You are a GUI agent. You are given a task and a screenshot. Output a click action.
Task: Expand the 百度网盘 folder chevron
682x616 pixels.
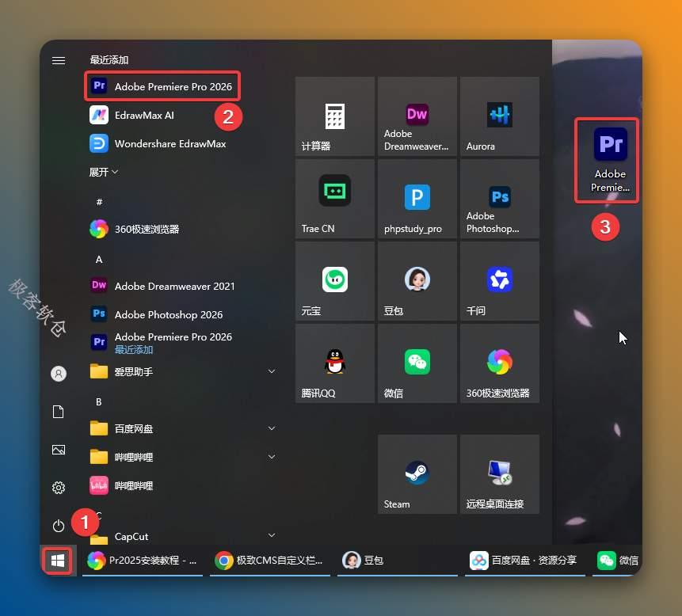(x=272, y=428)
